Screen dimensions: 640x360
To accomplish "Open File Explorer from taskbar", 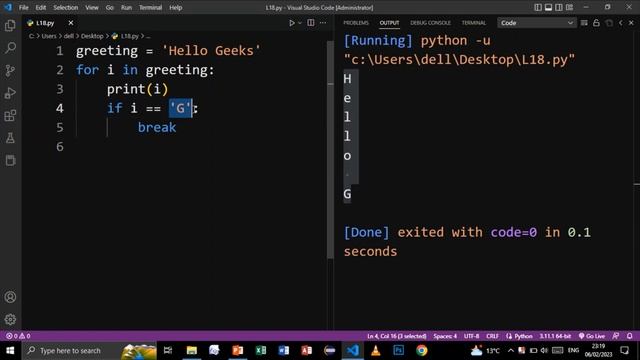I will 191,351.
